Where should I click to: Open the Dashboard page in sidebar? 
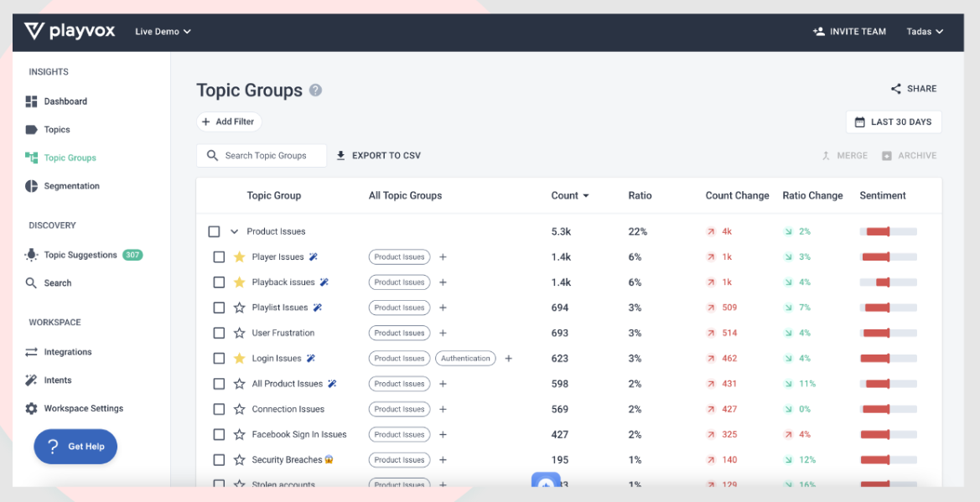click(56, 101)
